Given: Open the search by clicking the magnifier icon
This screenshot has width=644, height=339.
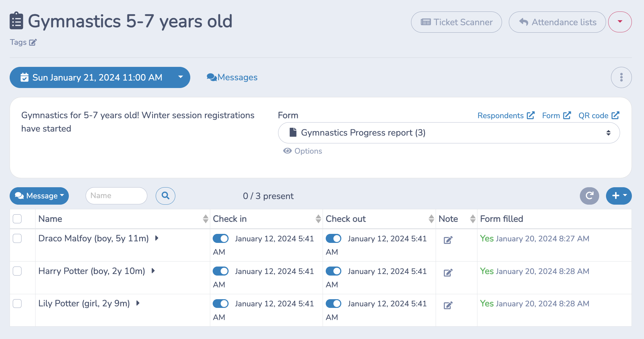Looking at the screenshot, I should (x=165, y=196).
